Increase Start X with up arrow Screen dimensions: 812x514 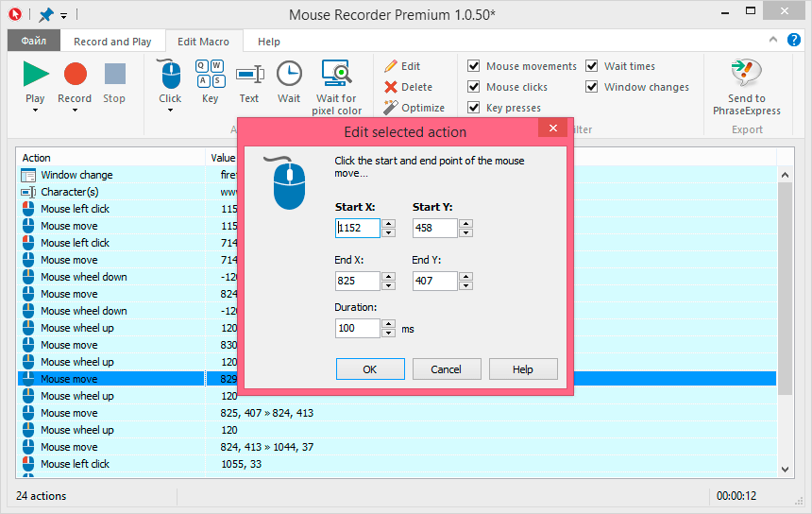[x=388, y=223]
